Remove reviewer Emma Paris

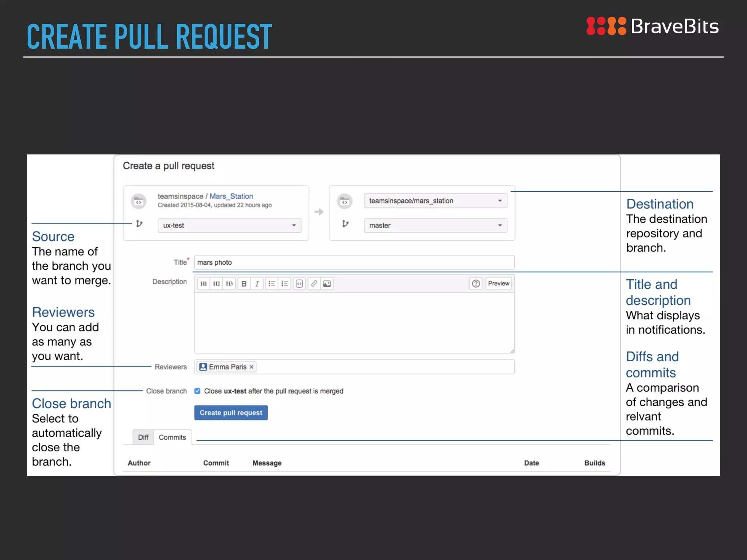click(251, 367)
